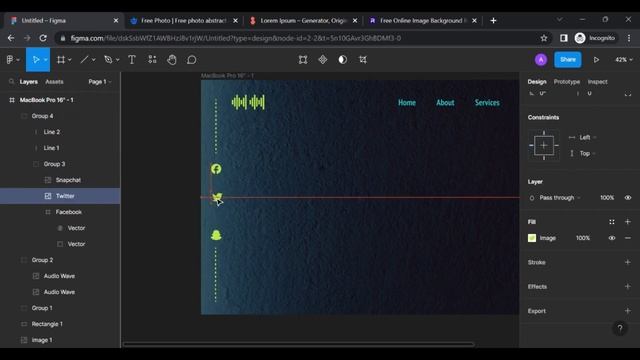Add a stroke with plus

click(628, 262)
